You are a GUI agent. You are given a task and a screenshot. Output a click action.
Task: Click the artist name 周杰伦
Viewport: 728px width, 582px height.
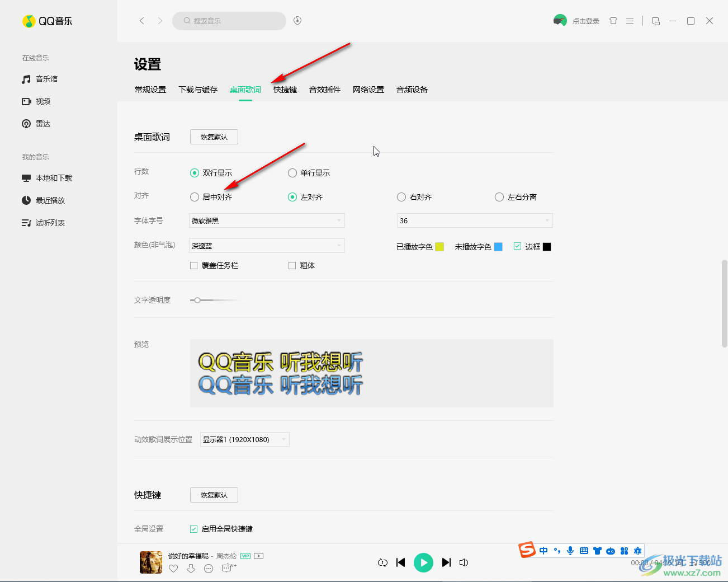(x=226, y=556)
